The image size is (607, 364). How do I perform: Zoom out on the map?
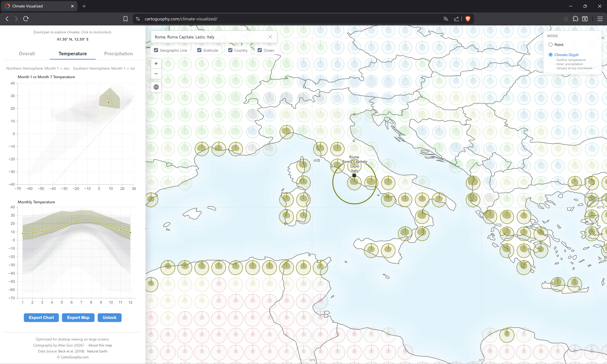pos(156,74)
